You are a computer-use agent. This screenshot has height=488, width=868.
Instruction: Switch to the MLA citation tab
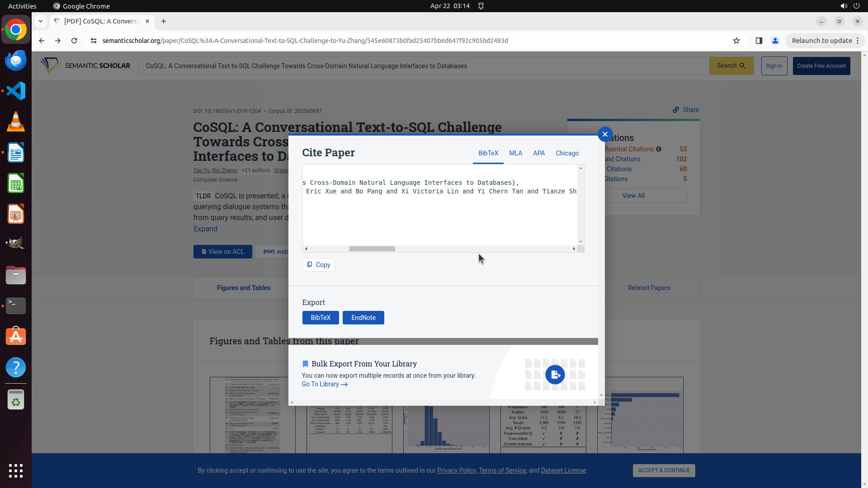515,153
